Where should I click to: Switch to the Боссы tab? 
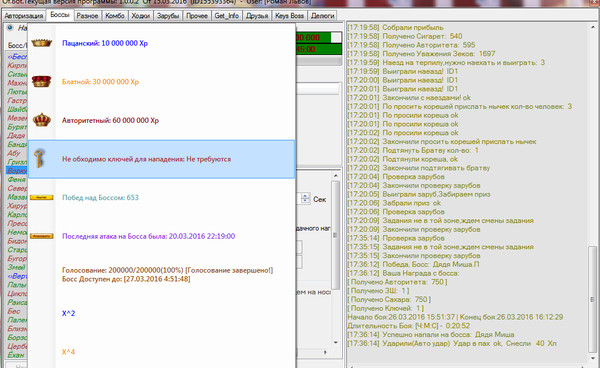[60, 15]
